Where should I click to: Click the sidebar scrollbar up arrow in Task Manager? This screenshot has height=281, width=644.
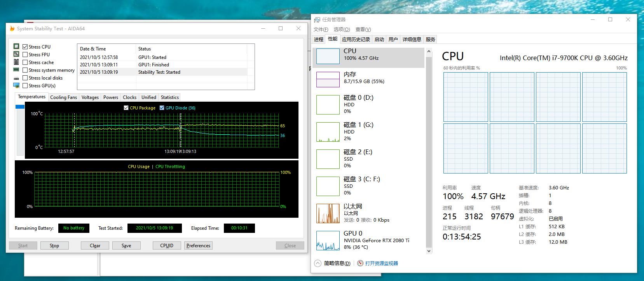429,51
